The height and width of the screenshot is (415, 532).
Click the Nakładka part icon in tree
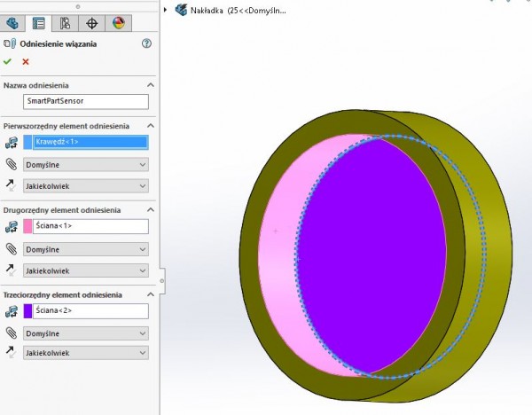[181, 10]
